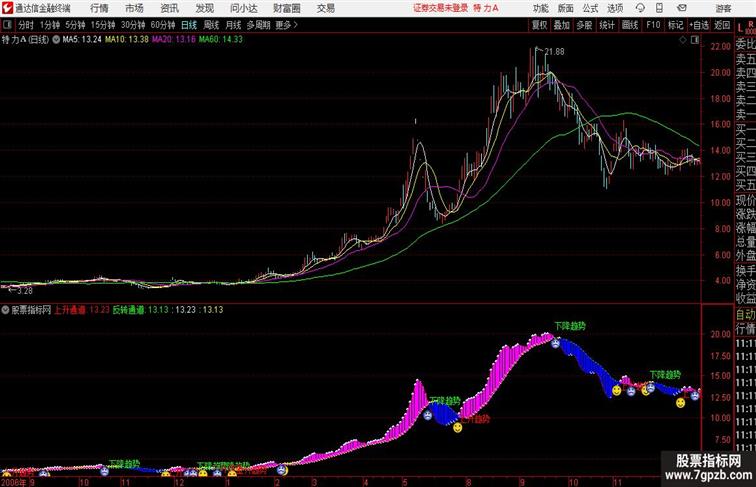This screenshot has height=487, width=756.
Task: Switch to 30分钟 period tab
Action: tap(133, 25)
